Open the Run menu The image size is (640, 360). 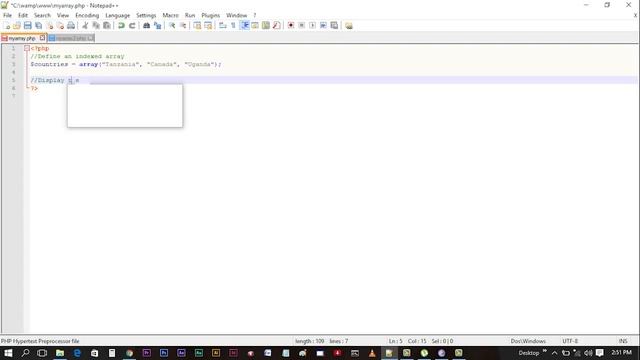pyautogui.click(x=190, y=15)
